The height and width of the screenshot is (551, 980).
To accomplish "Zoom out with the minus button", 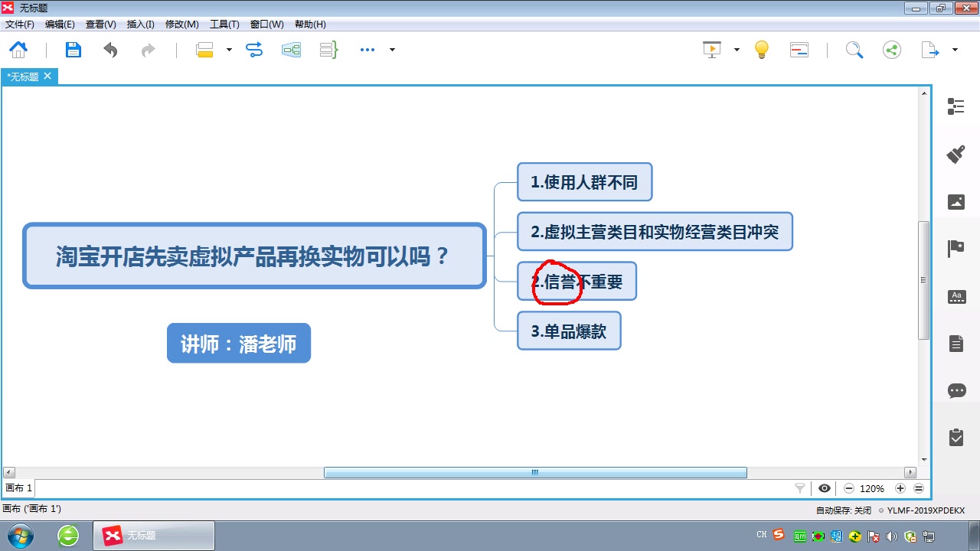I will point(849,488).
